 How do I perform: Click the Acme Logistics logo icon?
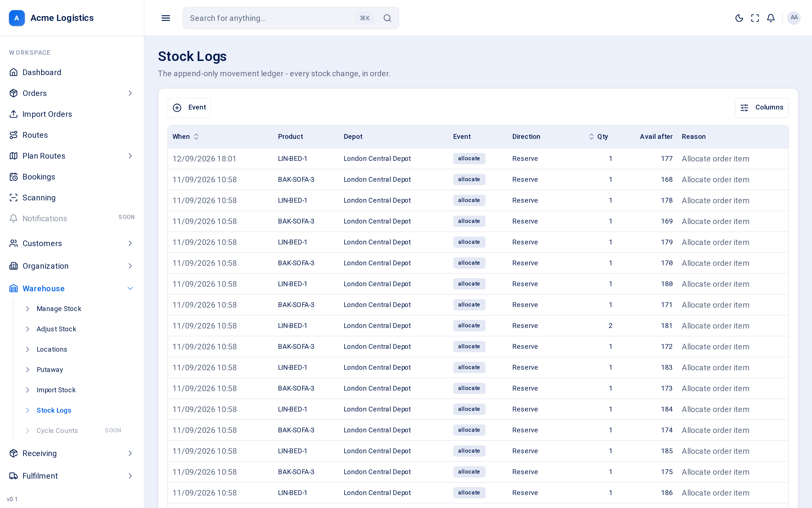coord(17,18)
